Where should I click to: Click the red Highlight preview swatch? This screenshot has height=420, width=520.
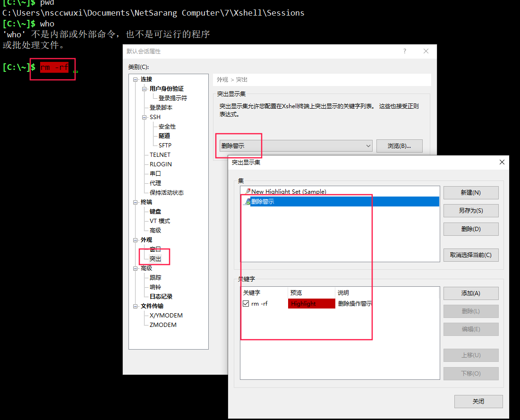tap(312, 304)
